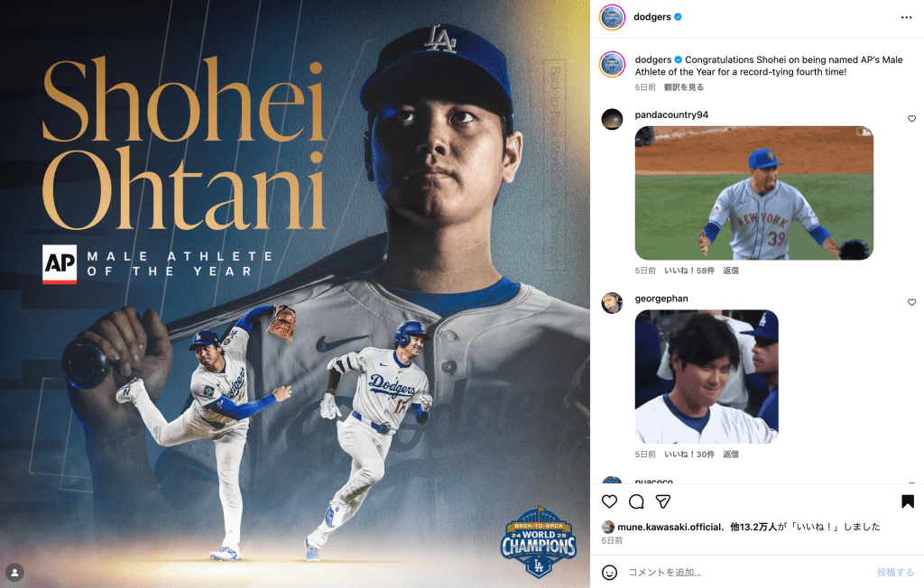Like pandacountry94's comment heart
Image resolution: width=924 pixels, height=588 pixels.
(x=911, y=118)
